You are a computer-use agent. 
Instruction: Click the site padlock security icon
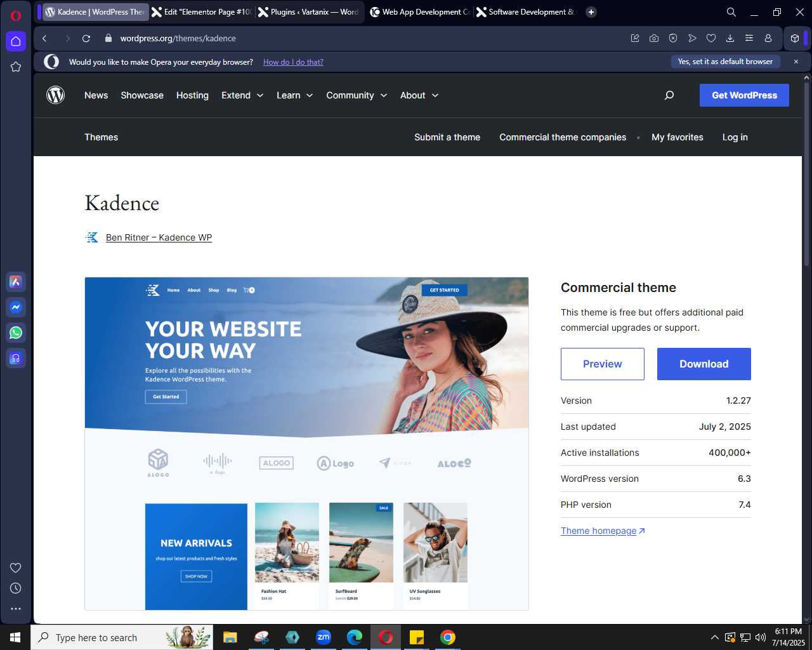coord(108,38)
